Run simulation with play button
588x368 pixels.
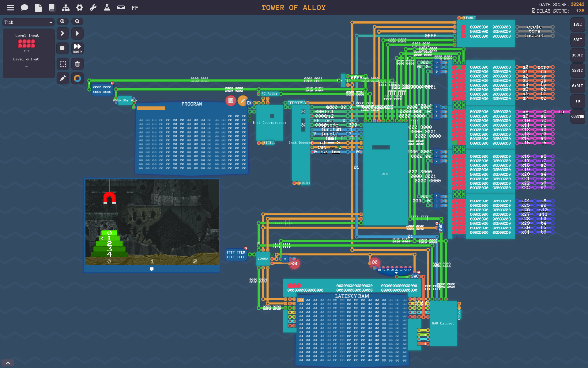click(77, 33)
